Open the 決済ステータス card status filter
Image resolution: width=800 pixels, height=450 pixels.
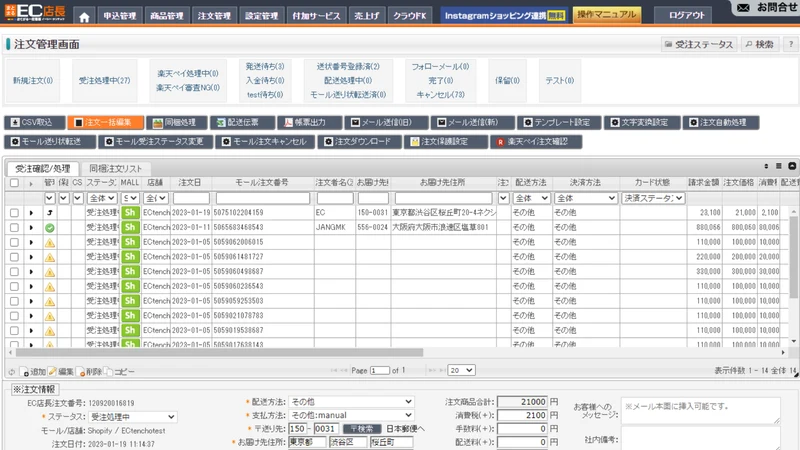tap(653, 198)
